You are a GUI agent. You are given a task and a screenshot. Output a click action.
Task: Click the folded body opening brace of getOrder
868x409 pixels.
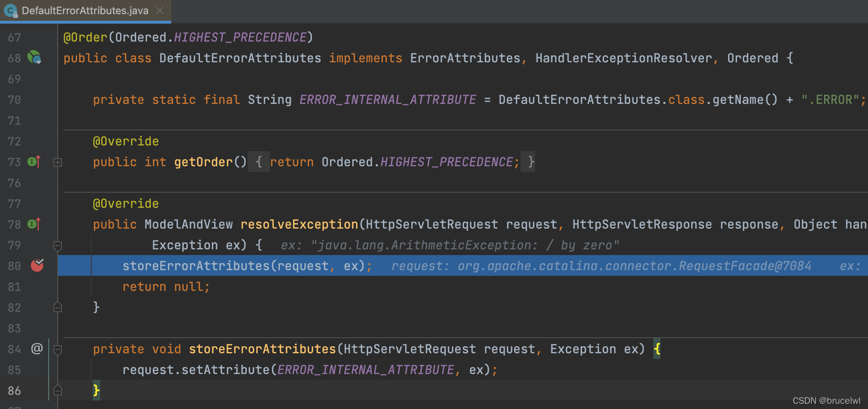click(259, 162)
